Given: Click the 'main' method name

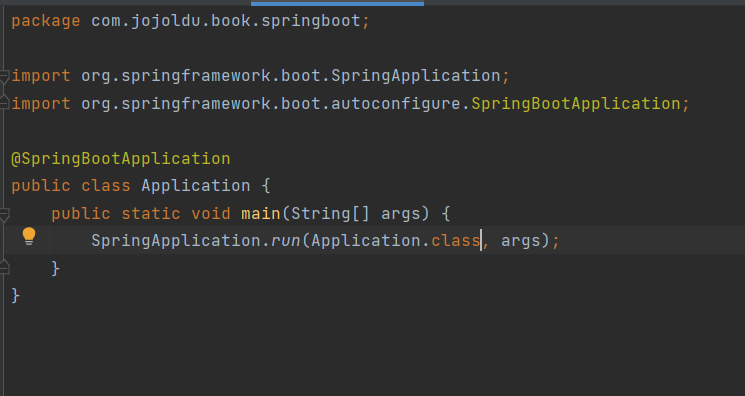Looking at the screenshot, I should coord(261,213).
